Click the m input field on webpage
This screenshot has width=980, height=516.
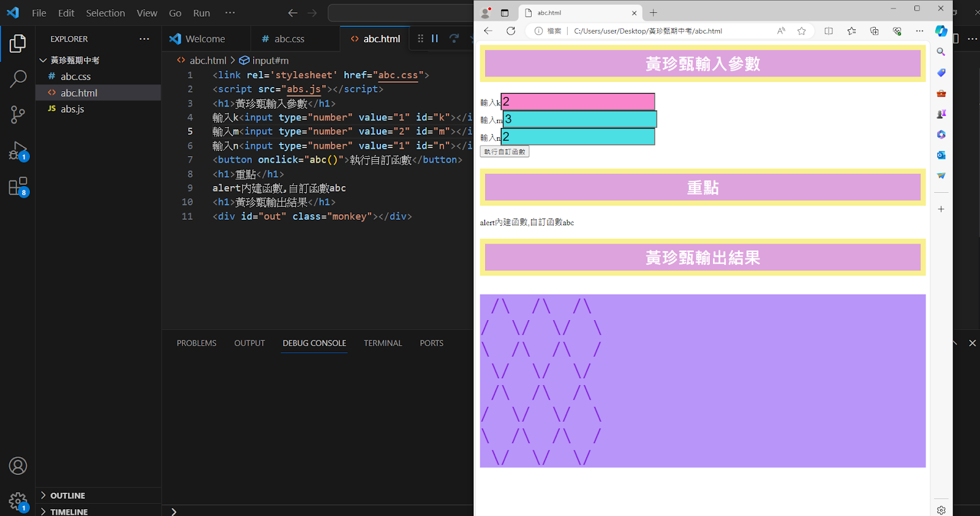click(x=580, y=119)
